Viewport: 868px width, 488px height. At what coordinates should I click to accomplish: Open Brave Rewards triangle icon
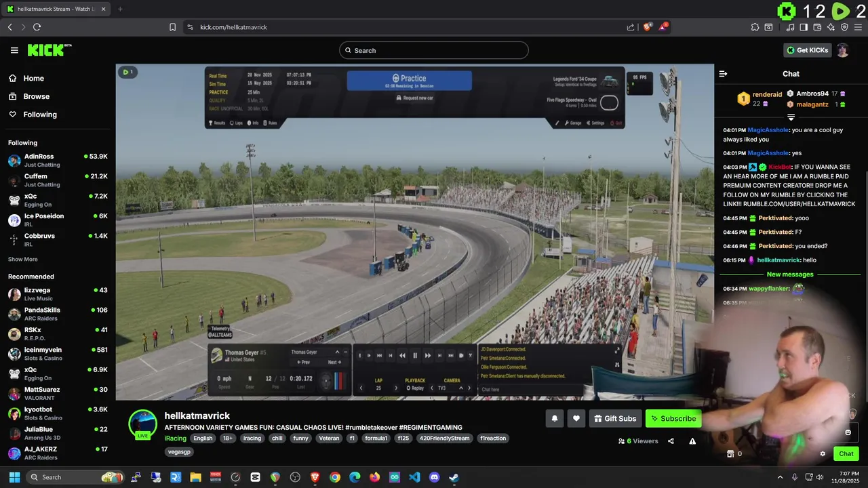pos(664,26)
